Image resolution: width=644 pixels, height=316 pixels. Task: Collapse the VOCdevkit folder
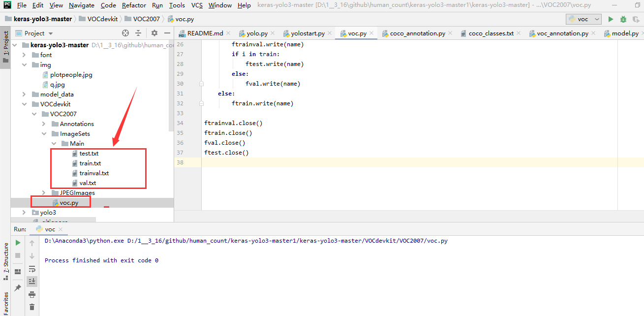click(24, 104)
